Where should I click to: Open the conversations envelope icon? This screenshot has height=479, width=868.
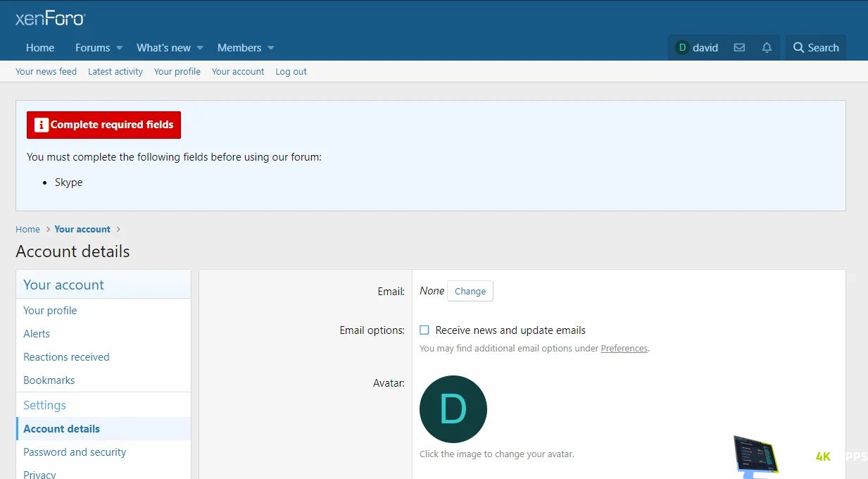pos(739,48)
